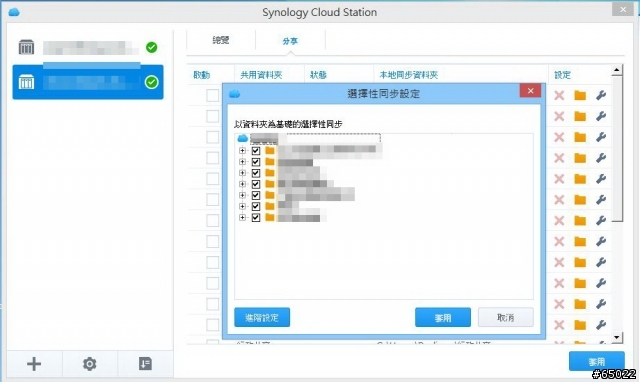Tick the 啟動 checkbox in tenth table row

point(212,283)
